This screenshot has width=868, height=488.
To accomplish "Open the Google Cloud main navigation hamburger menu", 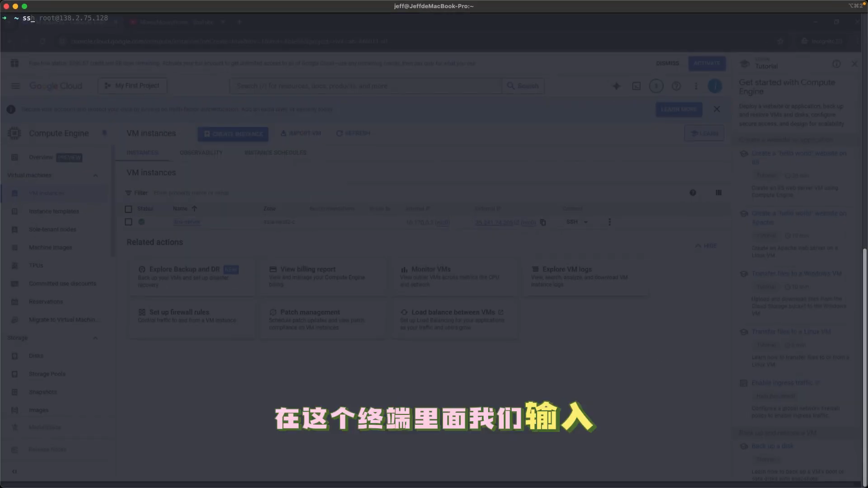I will tap(15, 86).
